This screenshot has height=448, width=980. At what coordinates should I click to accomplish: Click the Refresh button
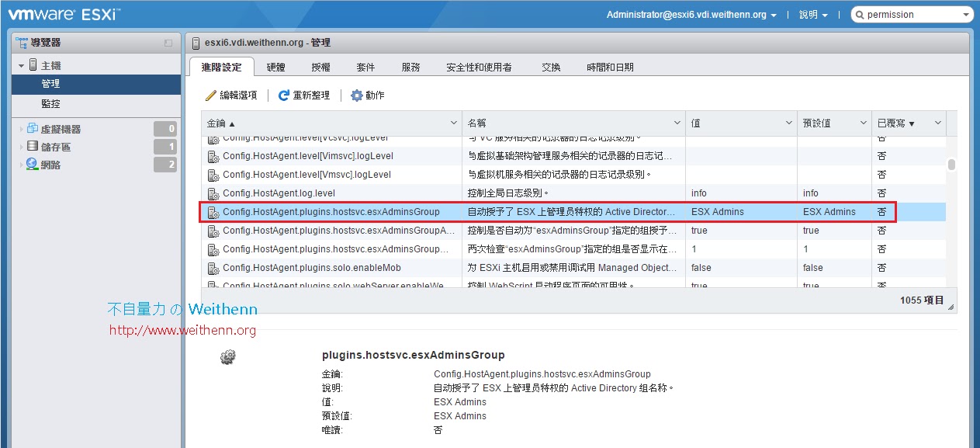304,96
